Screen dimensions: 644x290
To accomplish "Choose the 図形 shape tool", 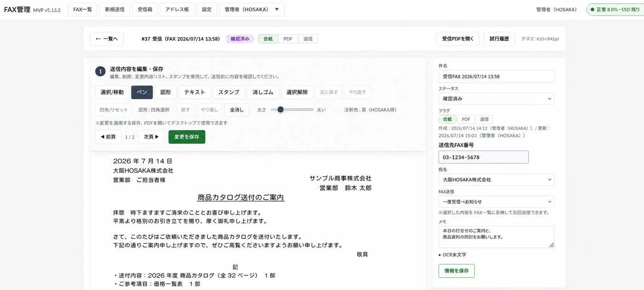I will (x=166, y=92).
